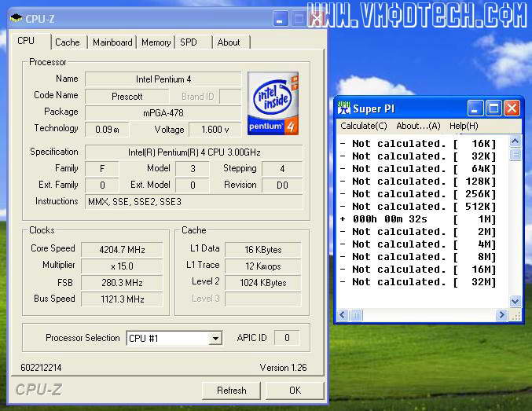Click the Super PI title bar icon
The width and height of the screenshot is (532, 411).
click(x=343, y=108)
